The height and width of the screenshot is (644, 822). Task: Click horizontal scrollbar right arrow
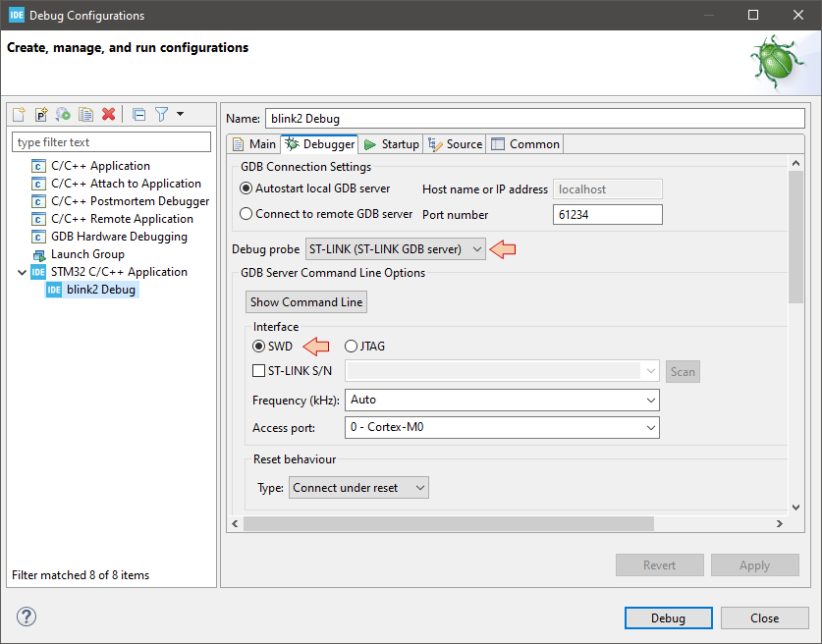[780, 523]
